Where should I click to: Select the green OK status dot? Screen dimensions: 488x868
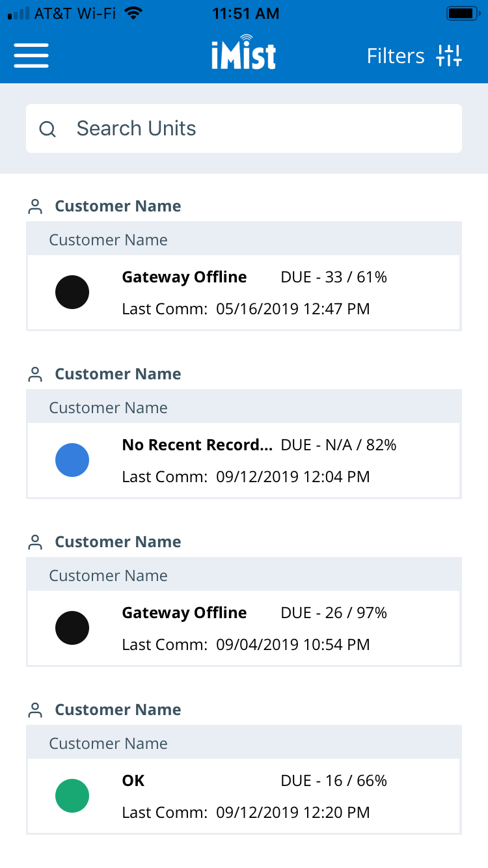72,796
